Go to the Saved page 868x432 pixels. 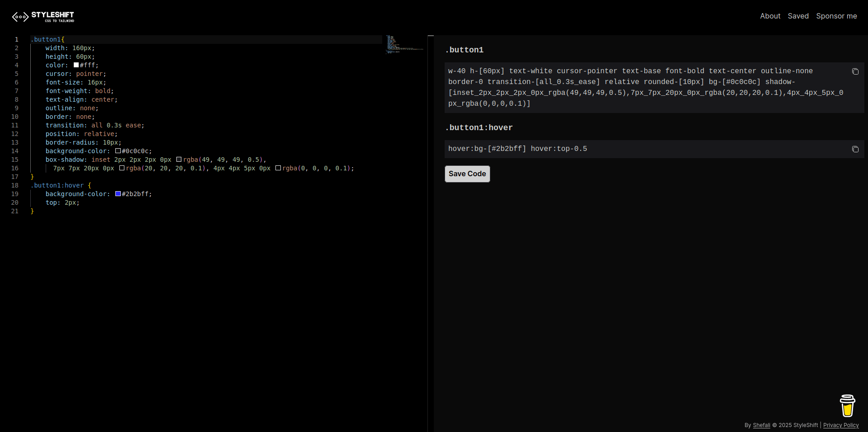pyautogui.click(x=798, y=16)
